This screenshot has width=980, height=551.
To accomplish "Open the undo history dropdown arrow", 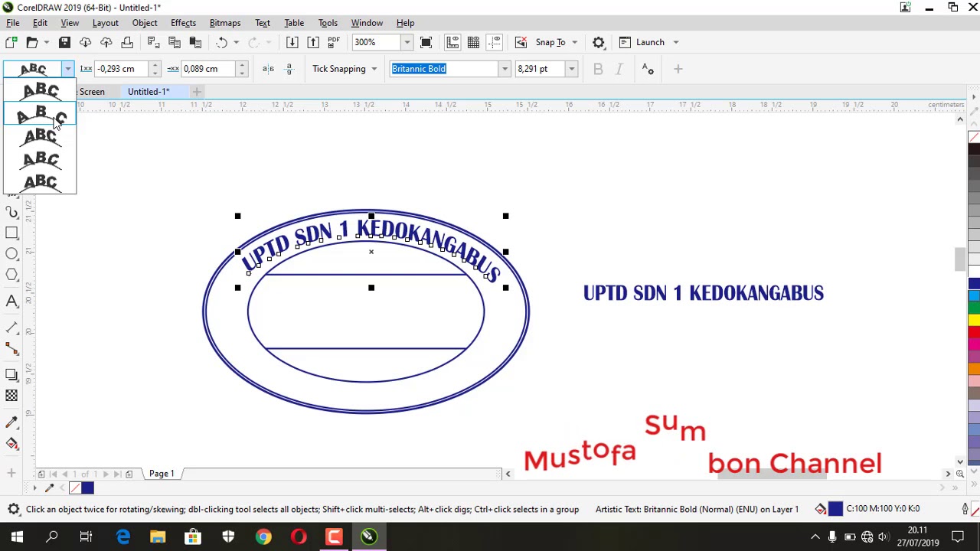I will click(x=236, y=42).
